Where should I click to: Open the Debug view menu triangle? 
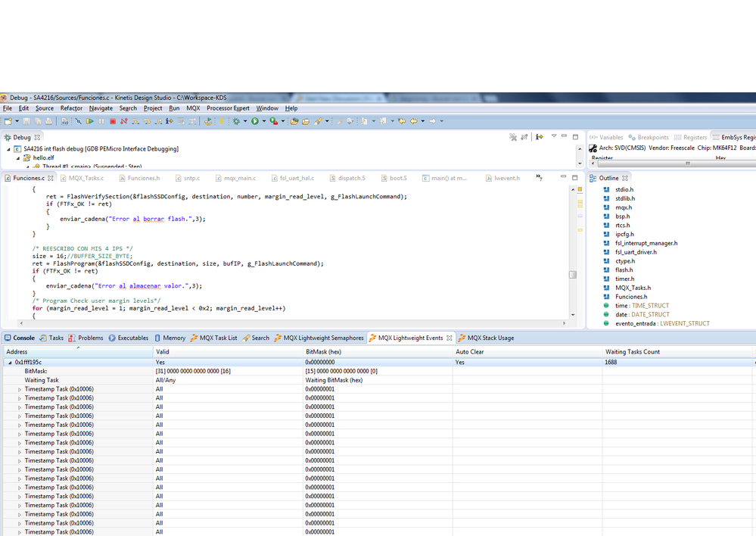553,136
